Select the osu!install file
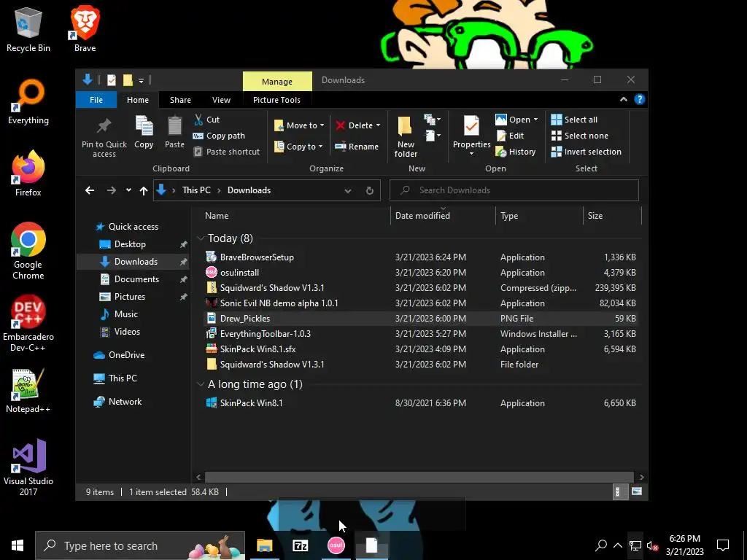Viewport: 747px width, 560px height. [421, 273]
